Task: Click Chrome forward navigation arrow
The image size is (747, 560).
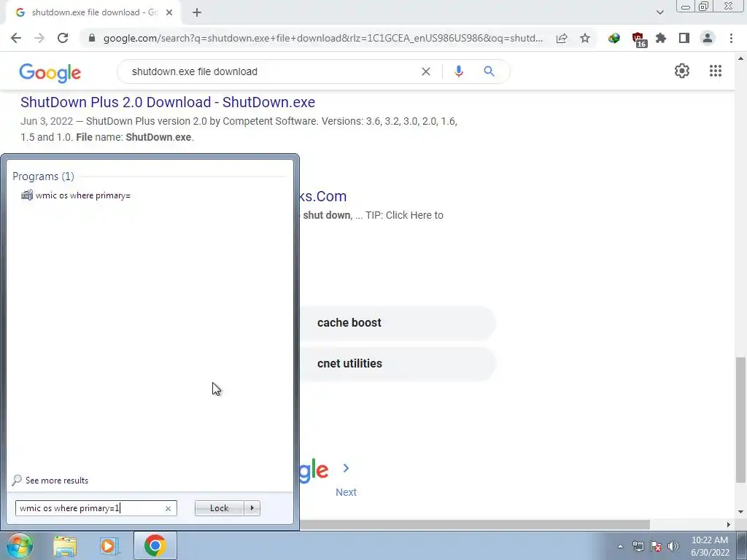Action: [x=39, y=38]
